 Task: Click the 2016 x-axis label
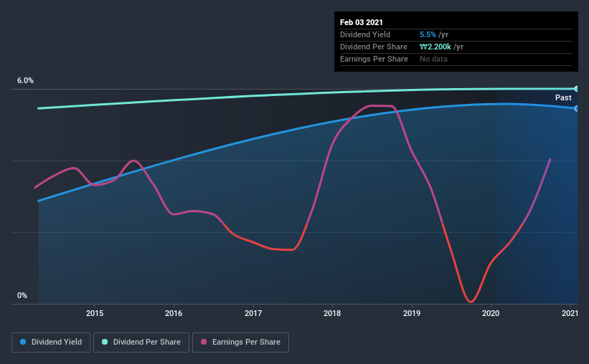(174, 313)
